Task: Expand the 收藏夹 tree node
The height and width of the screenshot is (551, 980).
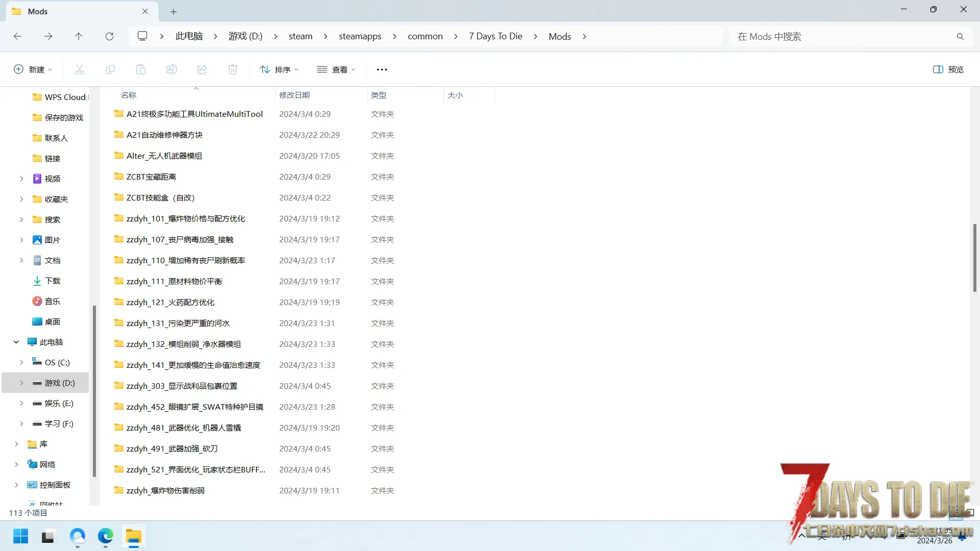Action: click(x=21, y=199)
